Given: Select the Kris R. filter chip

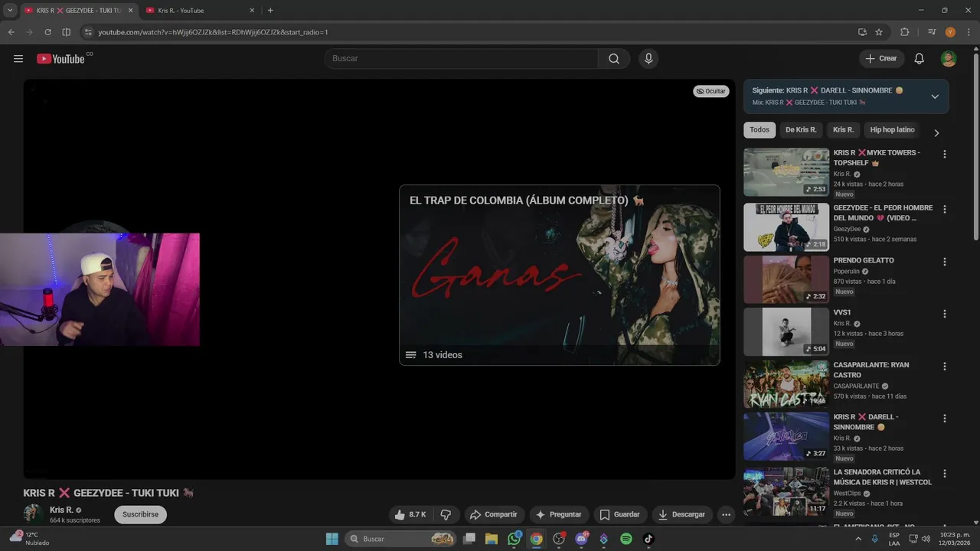Looking at the screenshot, I should pos(843,130).
